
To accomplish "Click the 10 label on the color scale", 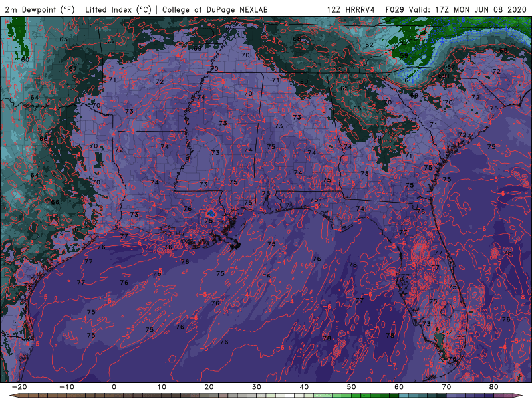I will (x=162, y=387).
